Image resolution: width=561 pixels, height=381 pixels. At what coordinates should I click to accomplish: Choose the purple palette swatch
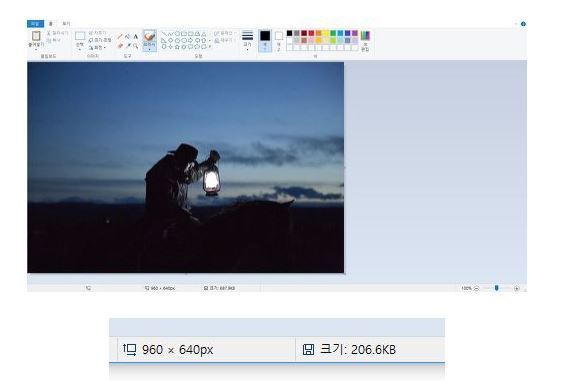tap(355, 33)
